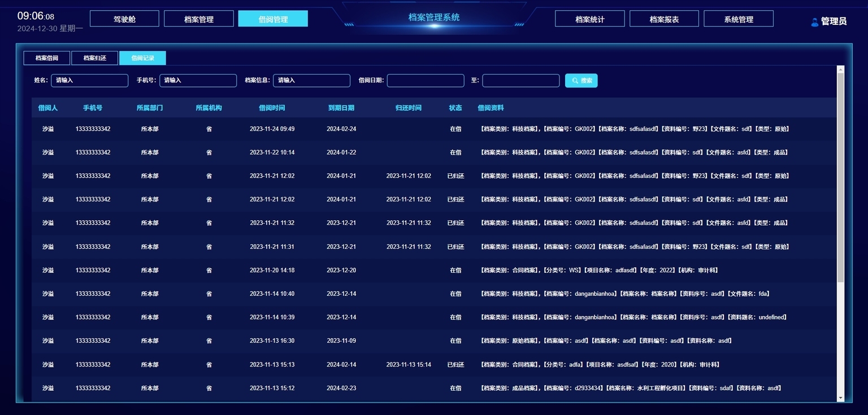Switch to the 档案借阅 tab
This screenshot has width=868, height=415.
pos(47,58)
